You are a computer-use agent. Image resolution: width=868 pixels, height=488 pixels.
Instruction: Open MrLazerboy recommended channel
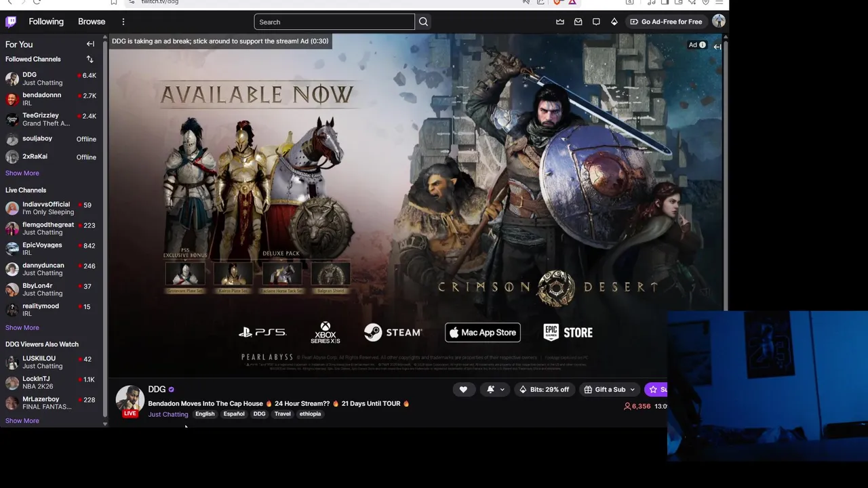(52, 403)
